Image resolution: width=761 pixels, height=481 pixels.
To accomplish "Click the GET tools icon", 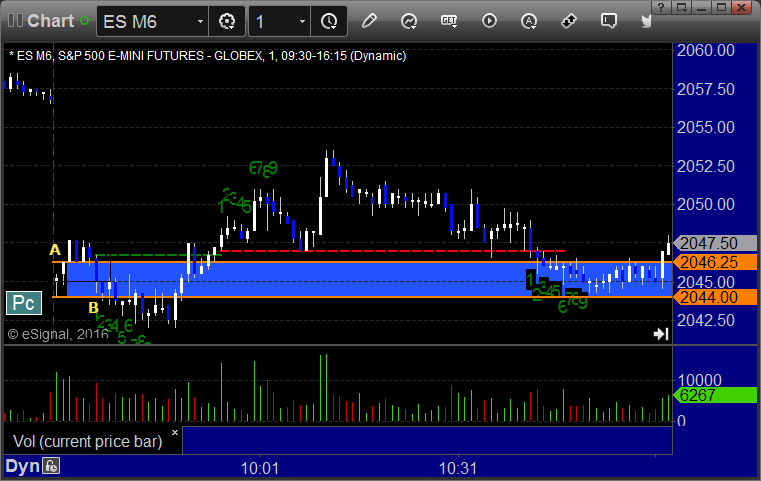I will tap(449, 21).
